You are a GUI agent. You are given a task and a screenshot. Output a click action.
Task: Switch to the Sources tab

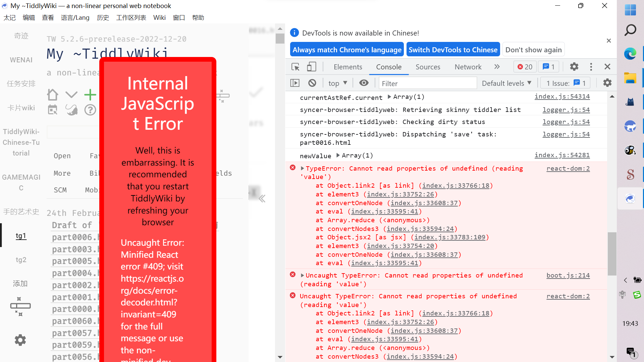click(428, 67)
